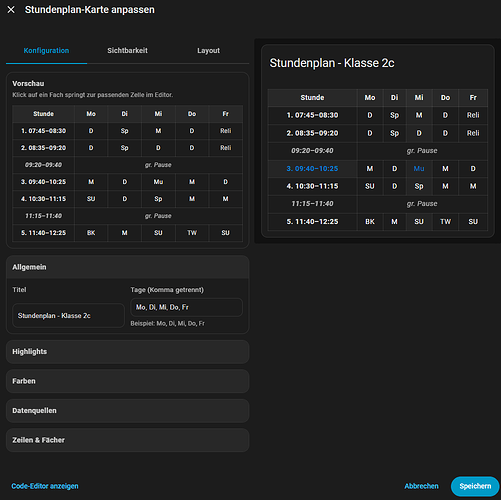Click the BK cell in the Vorschau table

pyautogui.click(x=91, y=233)
